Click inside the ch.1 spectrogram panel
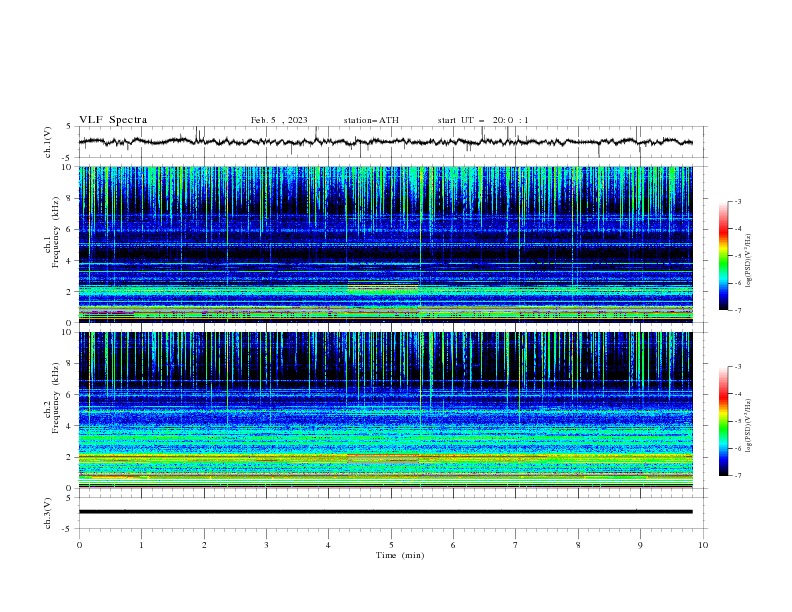Viewport: 792px width, 612px height. tap(385, 244)
